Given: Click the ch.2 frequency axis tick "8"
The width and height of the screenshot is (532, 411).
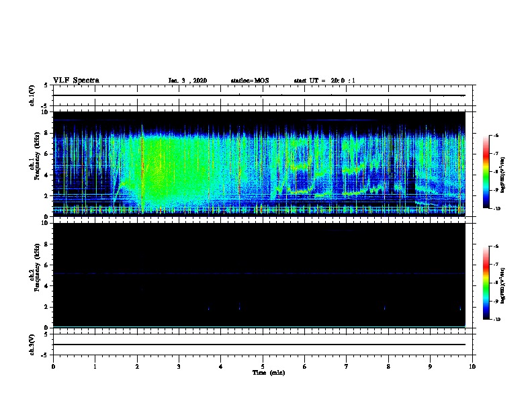Looking at the screenshot, I should click(46, 244).
